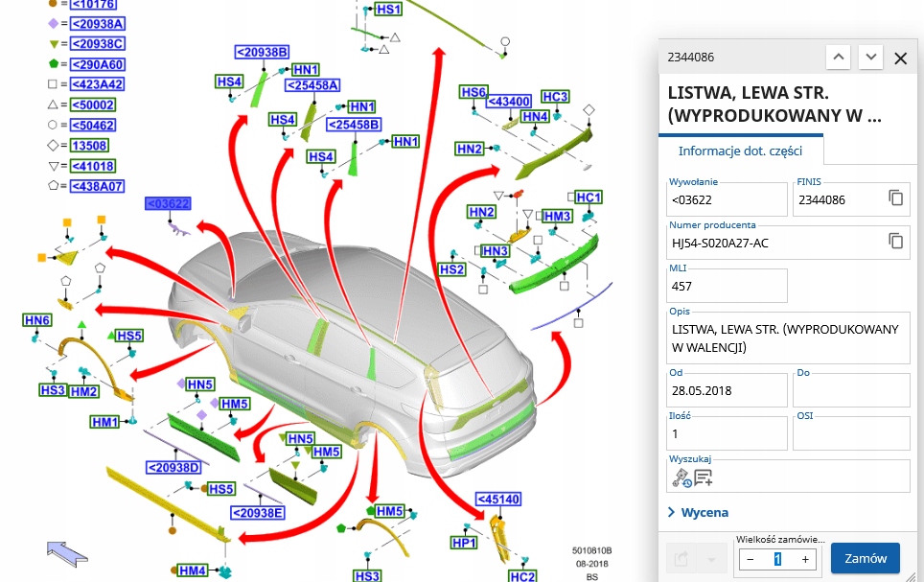
Task: Click the <20938E part callout
Action: coord(258,513)
